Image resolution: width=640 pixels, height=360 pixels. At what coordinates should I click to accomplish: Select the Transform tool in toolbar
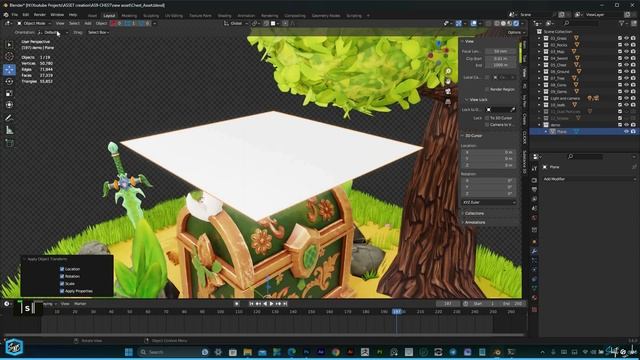[x=9, y=105]
